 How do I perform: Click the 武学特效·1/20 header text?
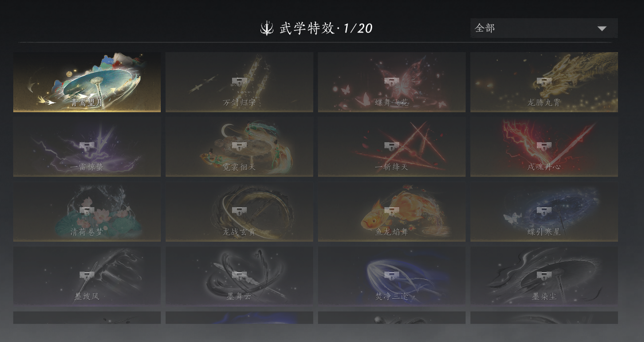326,29
